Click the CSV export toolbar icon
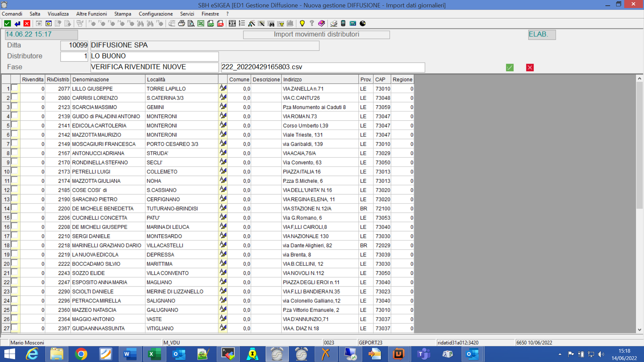644x362 pixels. coord(211,23)
